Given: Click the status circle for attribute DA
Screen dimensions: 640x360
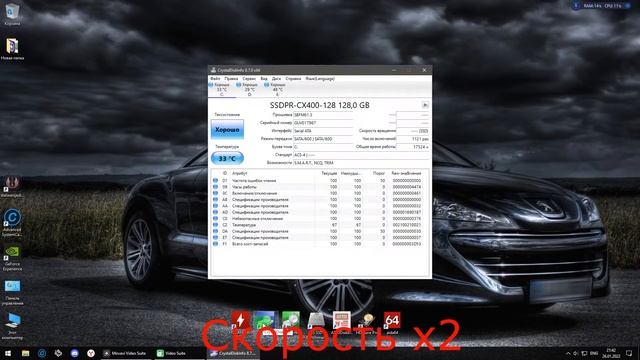Looking at the screenshot, I should (216, 231).
